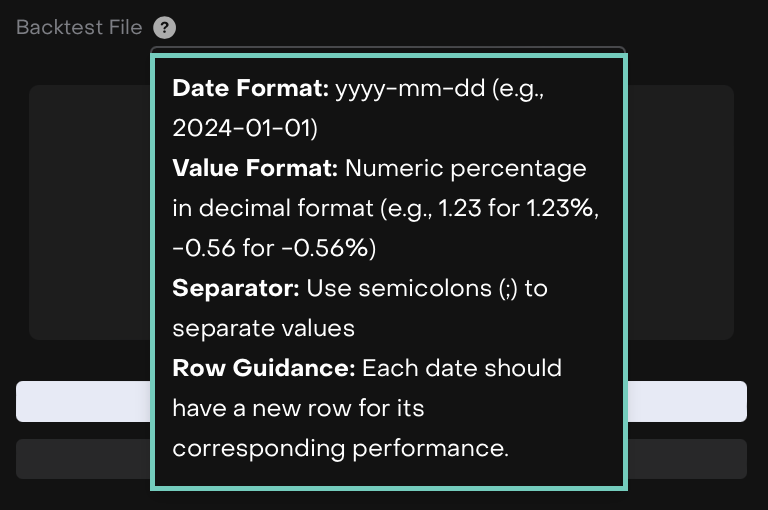Click the bold Row Guidance heading
The width and height of the screenshot is (768, 510).
tap(264, 368)
